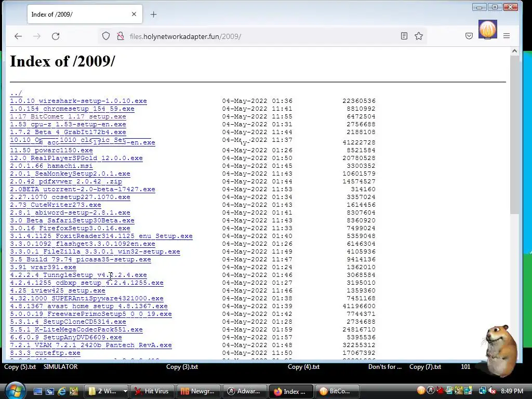Click the forward navigation arrow
The image size is (532, 399).
coord(37,36)
